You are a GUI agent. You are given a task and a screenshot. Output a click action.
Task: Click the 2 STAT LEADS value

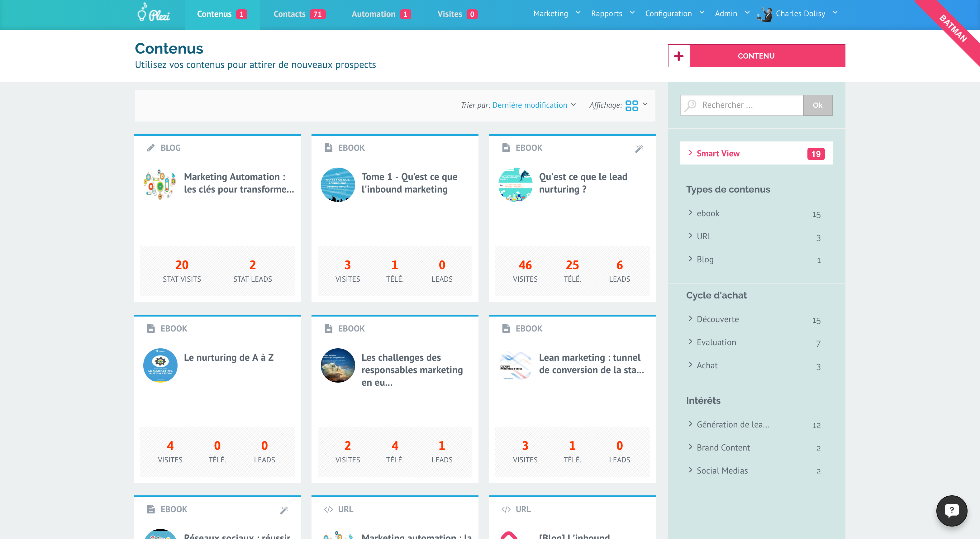[253, 265]
